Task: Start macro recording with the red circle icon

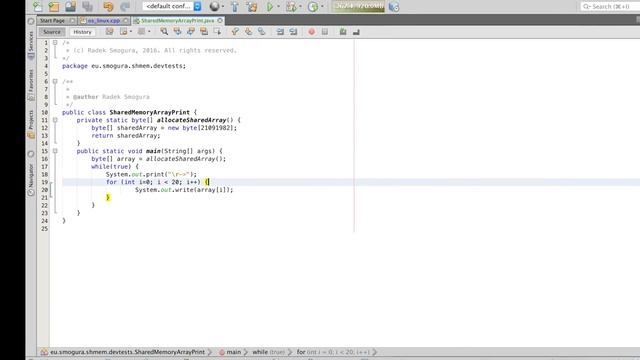Action: coord(311,31)
